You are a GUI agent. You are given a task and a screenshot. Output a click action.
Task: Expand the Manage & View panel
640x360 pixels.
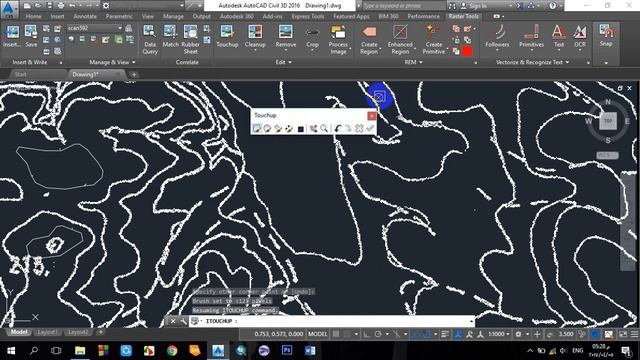[112, 62]
